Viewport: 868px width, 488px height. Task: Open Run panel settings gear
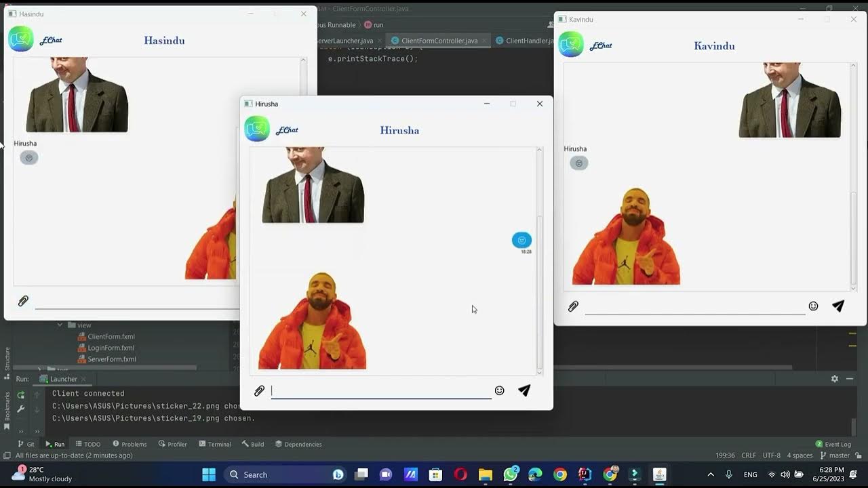[835, 379]
